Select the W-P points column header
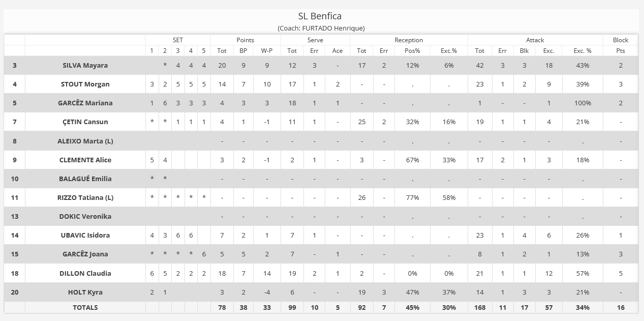The image size is (644, 321). point(267,51)
